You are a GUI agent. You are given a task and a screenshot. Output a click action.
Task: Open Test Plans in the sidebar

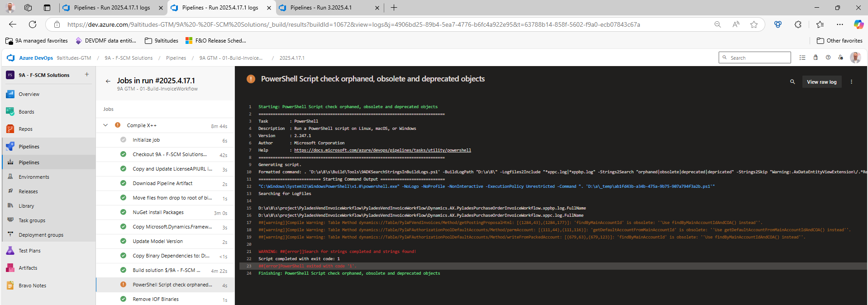click(x=29, y=251)
